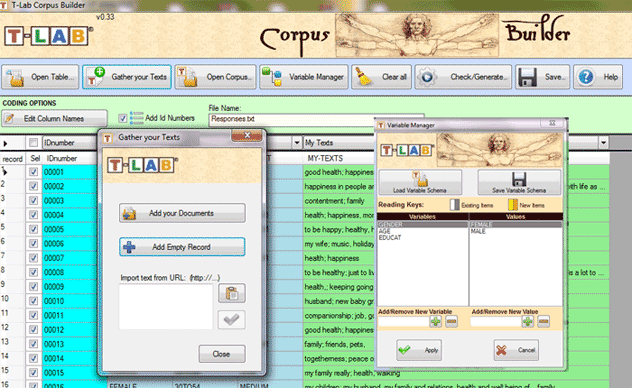Click the minus button under Add/Remove New Value
This screenshot has width=632, height=388.
coord(543,322)
